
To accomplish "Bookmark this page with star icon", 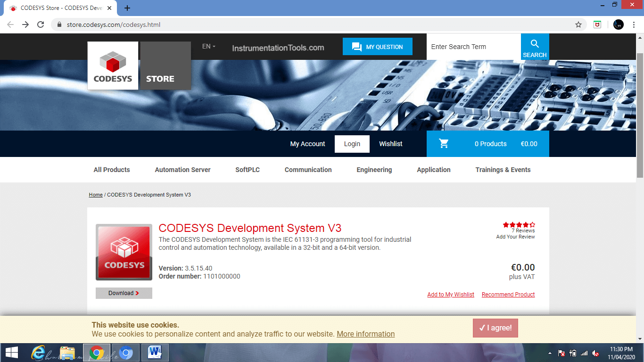I will pyautogui.click(x=578, y=25).
